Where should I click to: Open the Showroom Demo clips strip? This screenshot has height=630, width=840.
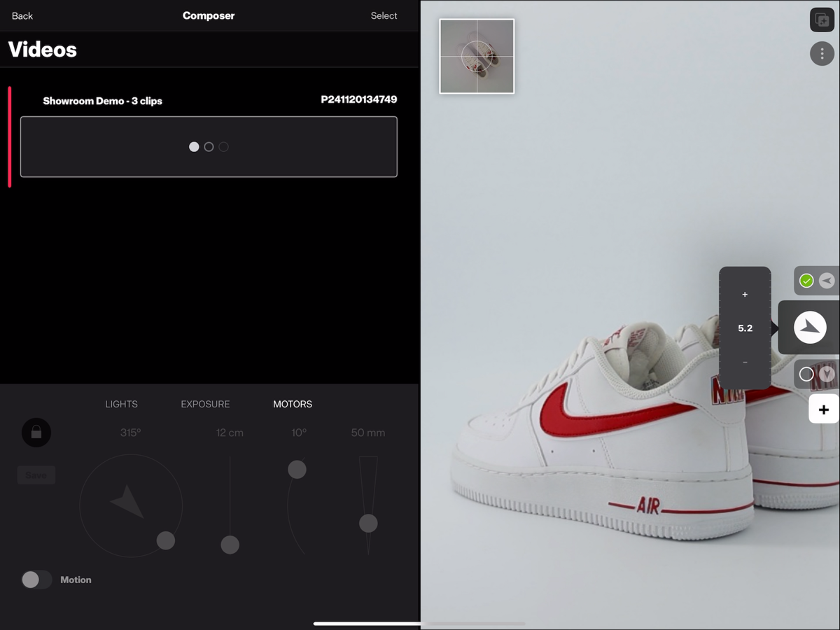(x=209, y=147)
